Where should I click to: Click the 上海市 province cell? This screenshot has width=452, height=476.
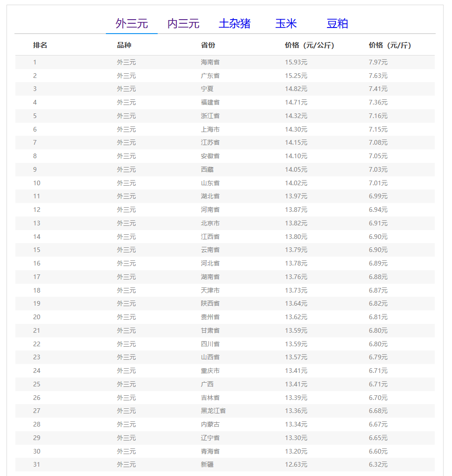(210, 129)
